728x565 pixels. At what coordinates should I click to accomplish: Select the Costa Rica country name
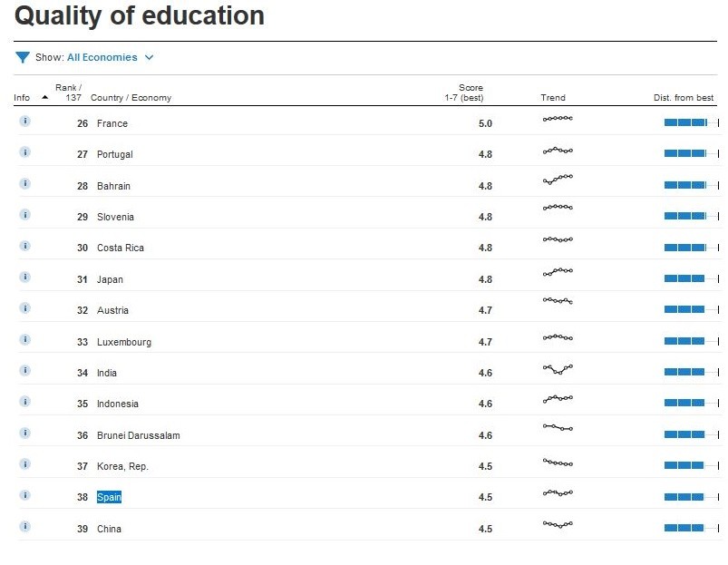point(121,248)
